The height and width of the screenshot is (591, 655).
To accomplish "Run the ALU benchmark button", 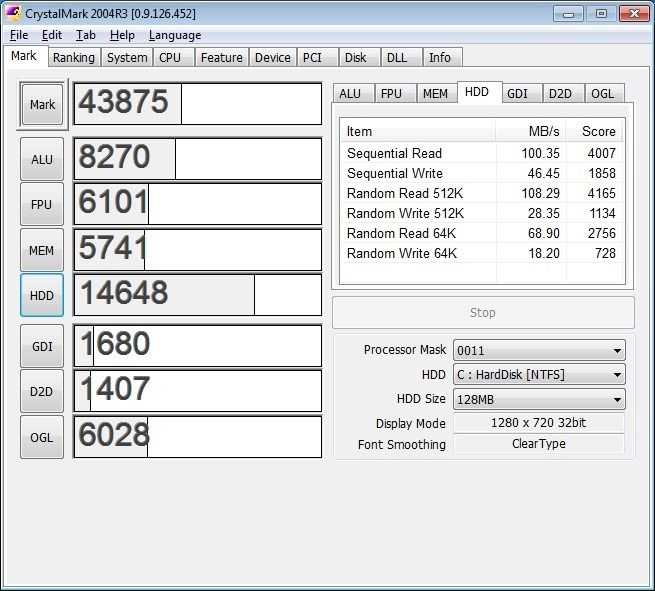I will (x=42, y=160).
